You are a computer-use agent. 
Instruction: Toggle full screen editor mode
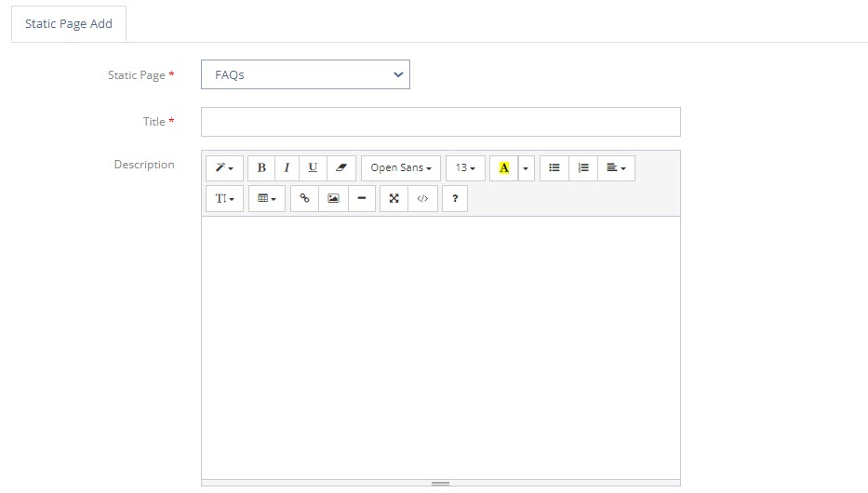pyautogui.click(x=394, y=199)
